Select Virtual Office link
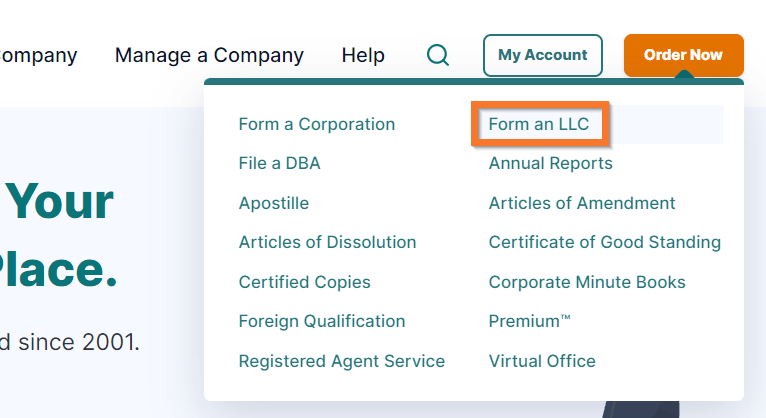766x418 pixels. (x=542, y=361)
